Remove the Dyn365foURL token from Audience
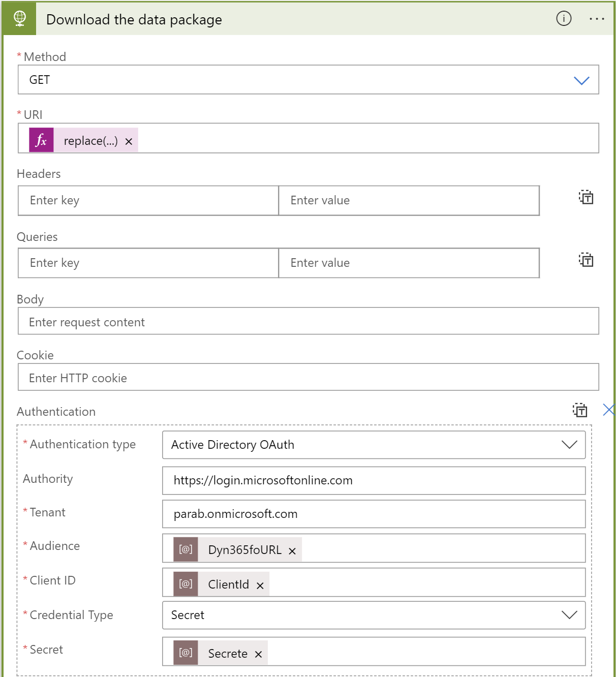This screenshot has width=616, height=677. click(x=292, y=550)
